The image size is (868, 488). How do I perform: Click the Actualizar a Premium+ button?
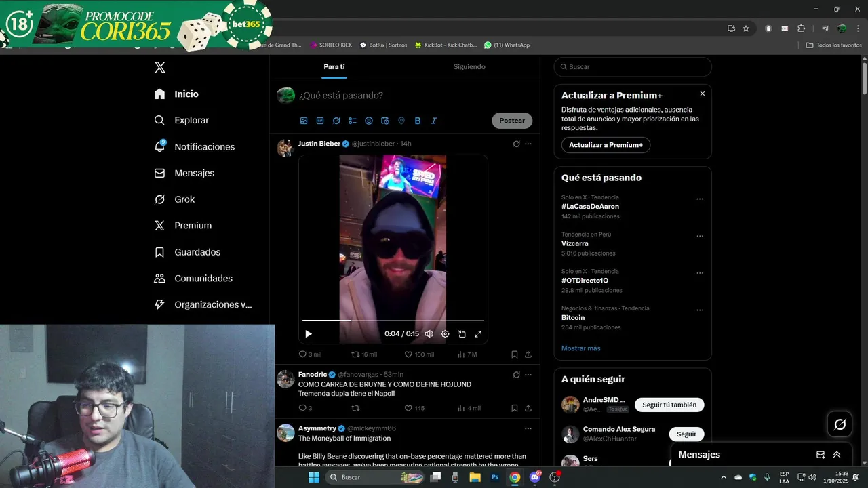606,145
